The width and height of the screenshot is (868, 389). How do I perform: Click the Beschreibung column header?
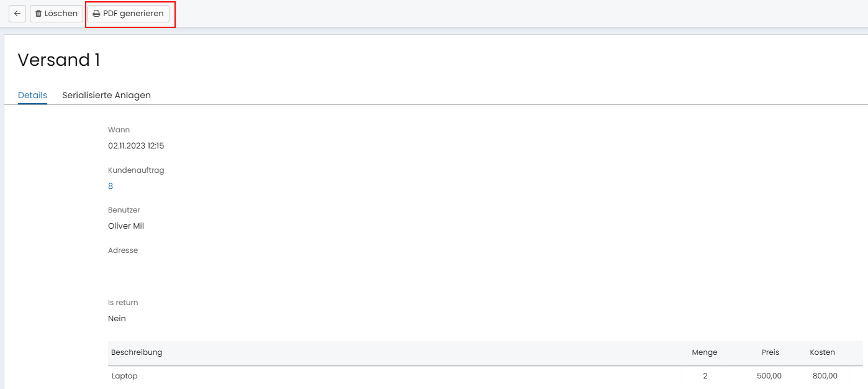(137, 352)
